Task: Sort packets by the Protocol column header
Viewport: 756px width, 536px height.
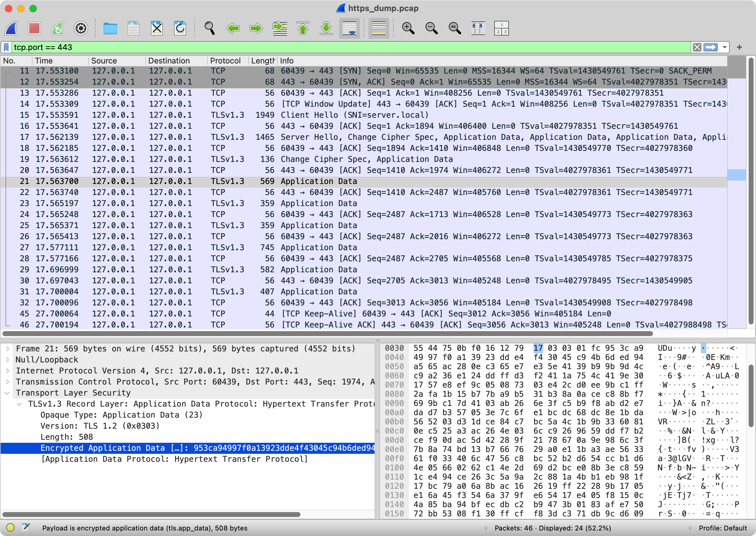Action: tap(225, 61)
